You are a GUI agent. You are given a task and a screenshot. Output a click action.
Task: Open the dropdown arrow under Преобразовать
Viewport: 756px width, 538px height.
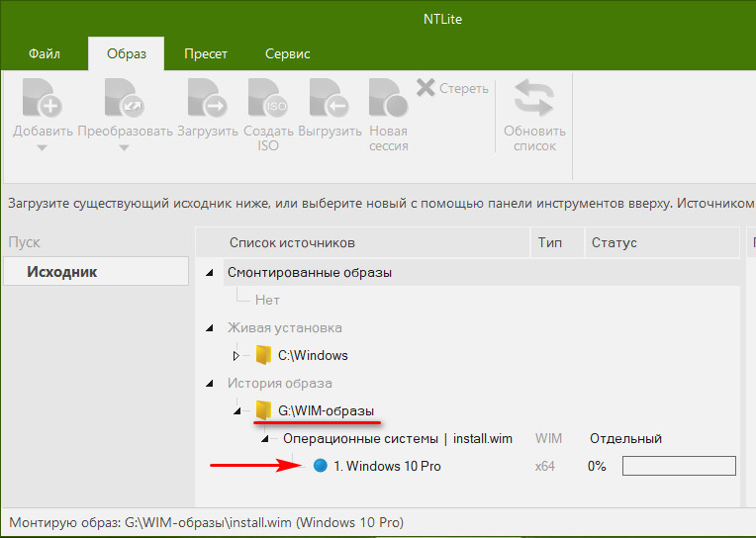click(124, 148)
